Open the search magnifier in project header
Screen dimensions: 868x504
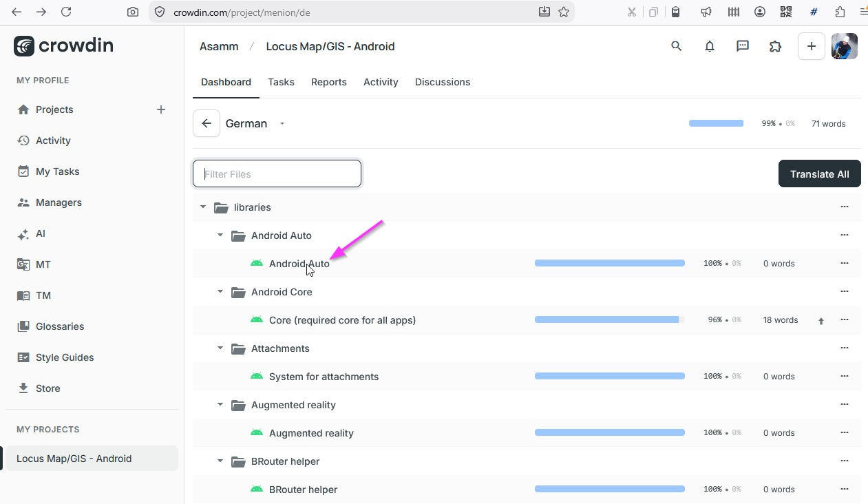[x=676, y=46]
